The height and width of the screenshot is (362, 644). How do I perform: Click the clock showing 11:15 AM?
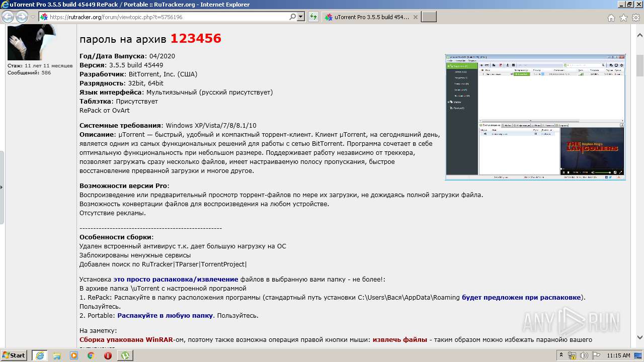[x=618, y=355]
